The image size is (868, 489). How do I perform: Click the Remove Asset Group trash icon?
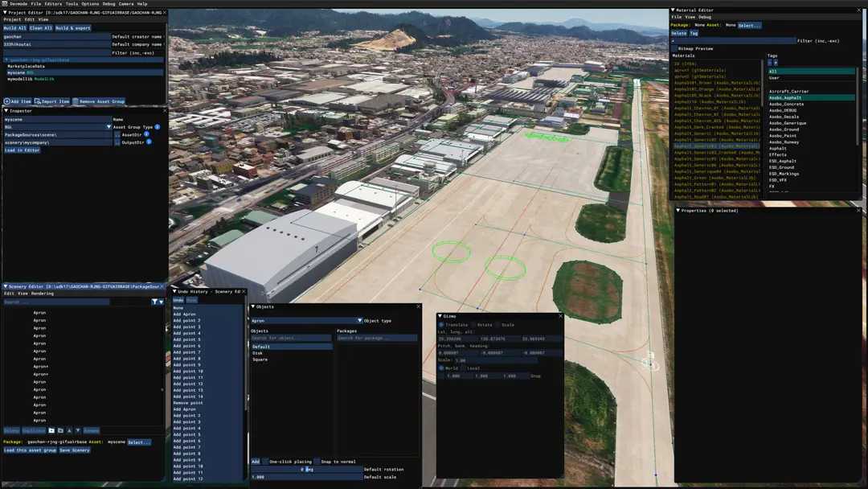[76, 101]
